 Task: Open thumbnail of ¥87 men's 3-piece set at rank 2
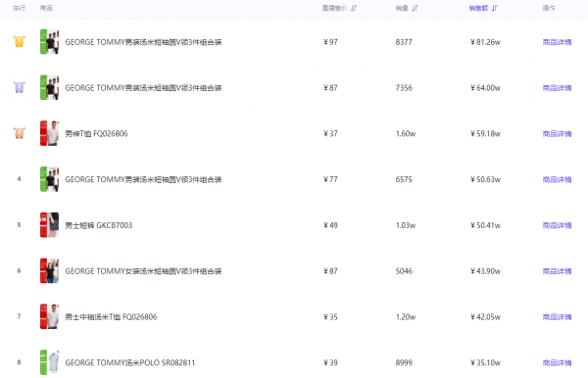click(50, 87)
